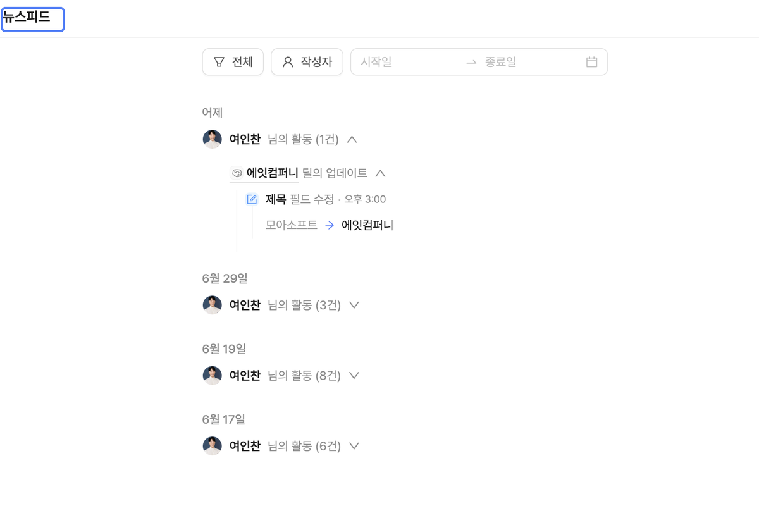This screenshot has width=759, height=532.
Task: Expand the 6월 17일 activities (6건)
Action: point(354,446)
